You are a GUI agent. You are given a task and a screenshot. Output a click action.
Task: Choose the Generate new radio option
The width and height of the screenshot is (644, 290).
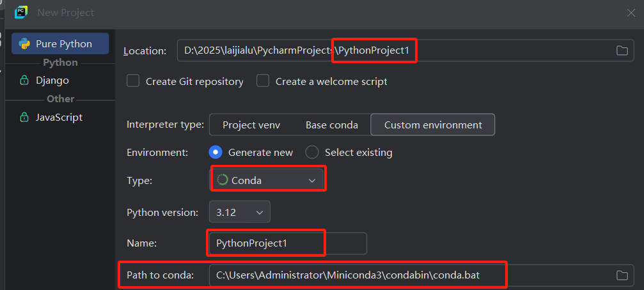[216, 153]
